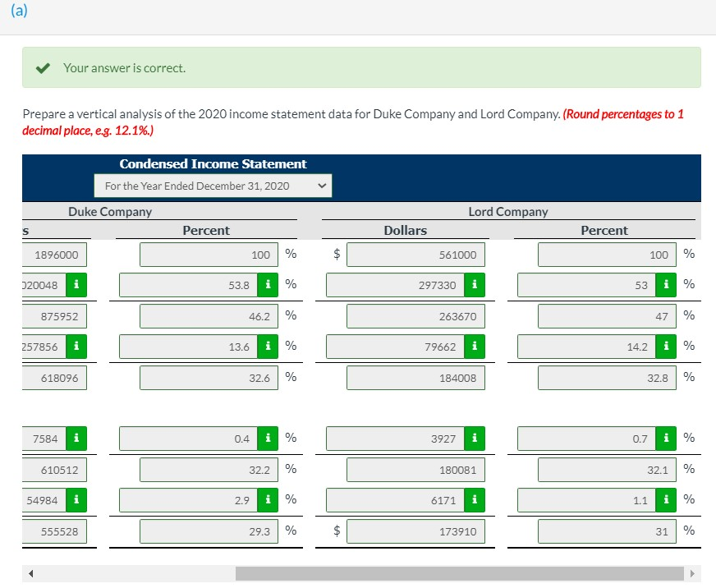Screen dimensions: 716x588
Task: Click the info icon next to 6171
Action: pyautogui.click(x=475, y=499)
